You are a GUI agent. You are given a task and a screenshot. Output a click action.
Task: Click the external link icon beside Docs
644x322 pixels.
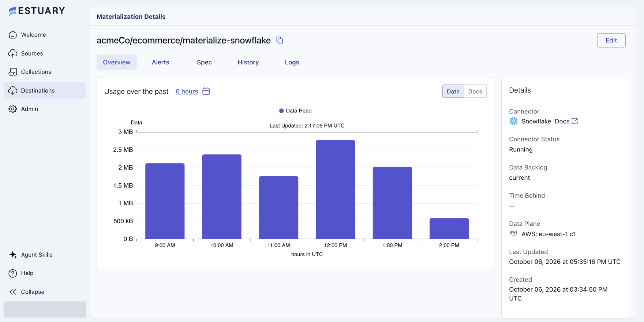click(575, 121)
